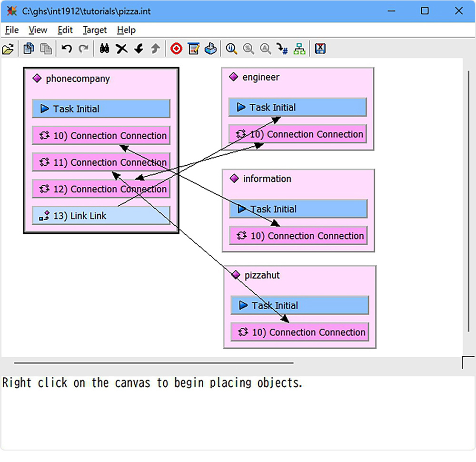Viewport: 476px width, 462px height.
Task: Select 10) Connection in phonecompany box
Action: pos(101,135)
